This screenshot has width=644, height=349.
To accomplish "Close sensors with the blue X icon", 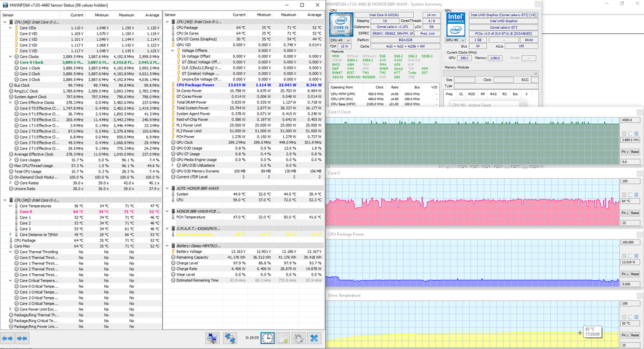I will [x=314, y=338].
